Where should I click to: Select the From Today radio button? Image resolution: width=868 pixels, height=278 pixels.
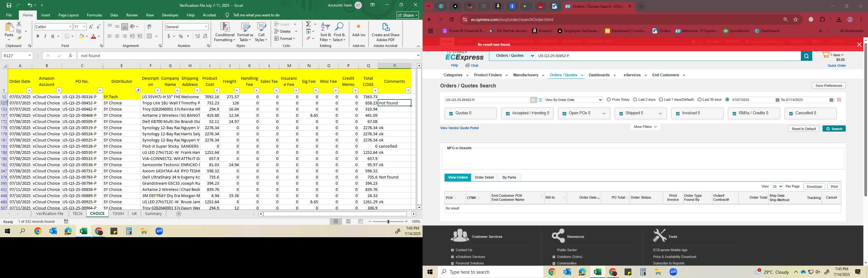point(608,100)
